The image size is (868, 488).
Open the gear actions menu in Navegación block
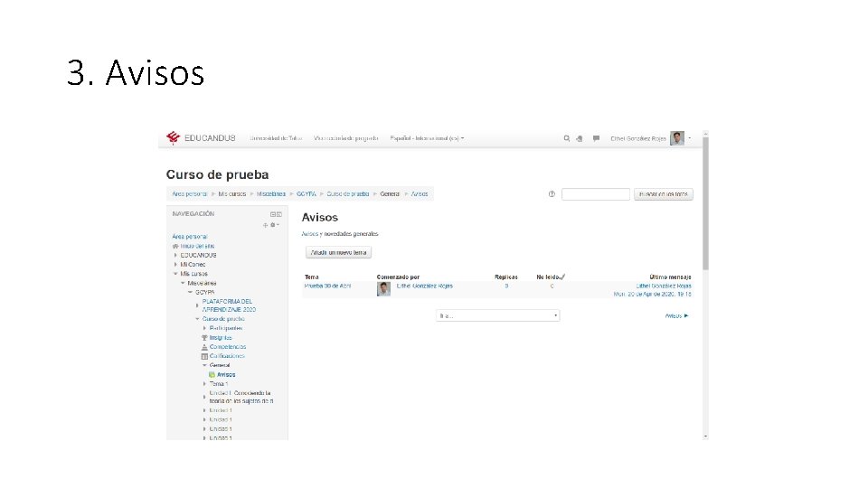coord(274,225)
